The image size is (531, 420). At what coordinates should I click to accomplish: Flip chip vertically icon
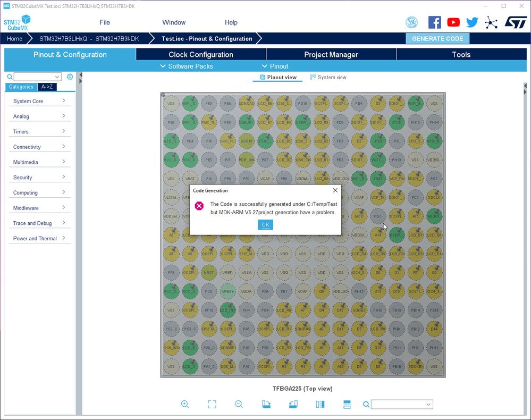347,404
